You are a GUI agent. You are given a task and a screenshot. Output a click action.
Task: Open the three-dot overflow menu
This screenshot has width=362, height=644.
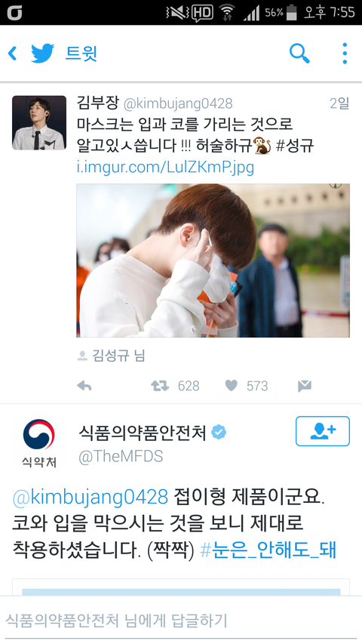[x=345, y=54]
